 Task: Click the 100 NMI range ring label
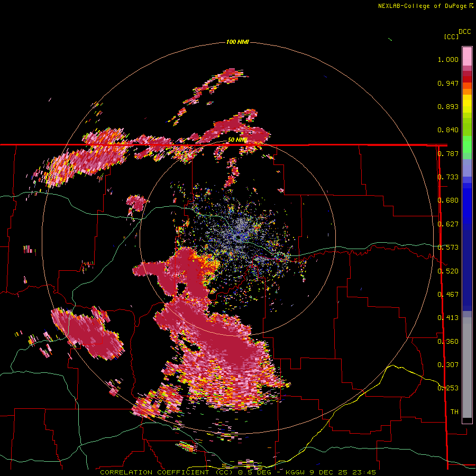coord(237,42)
